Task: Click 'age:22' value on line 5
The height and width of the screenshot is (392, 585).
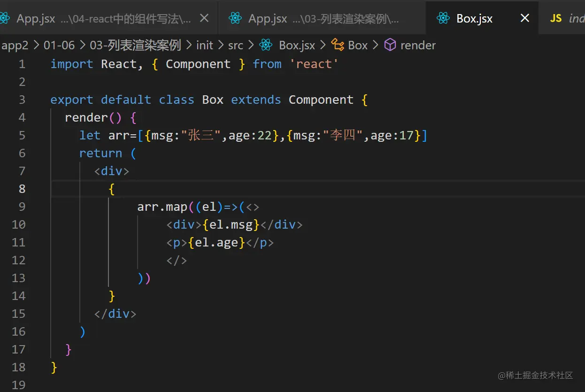Action: [250, 135]
